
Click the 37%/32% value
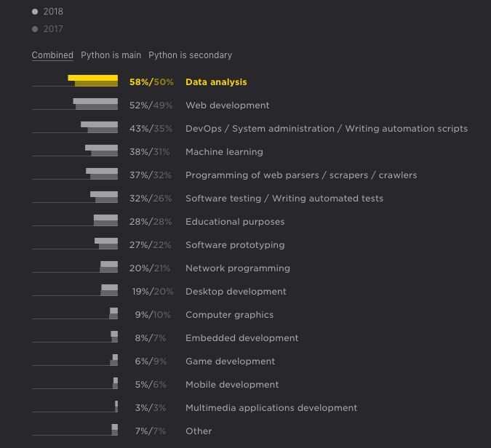pos(151,175)
